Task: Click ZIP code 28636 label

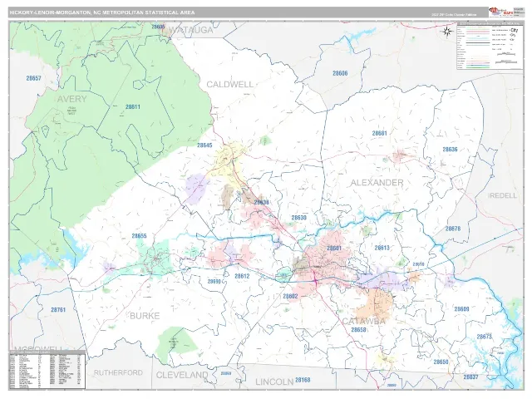Action: point(450,150)
